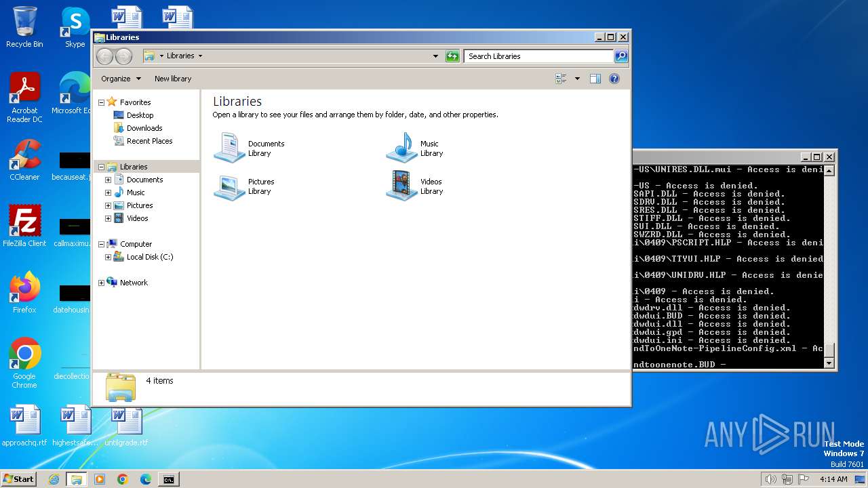Image resolution: width=868 pixels, height=488 pixels.
Task: Open approachq.rtf desktop file
Action: click(24, 426)
